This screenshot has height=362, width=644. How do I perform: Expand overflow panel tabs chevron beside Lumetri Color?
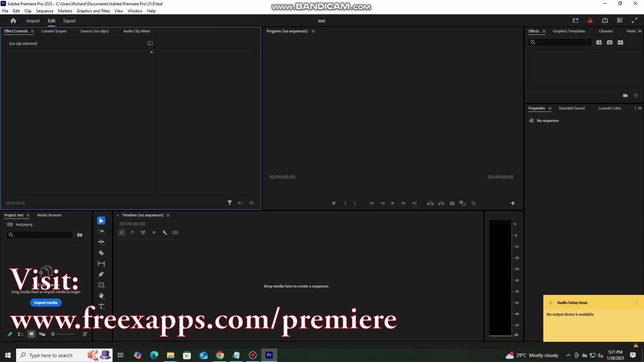pos(639,108)
